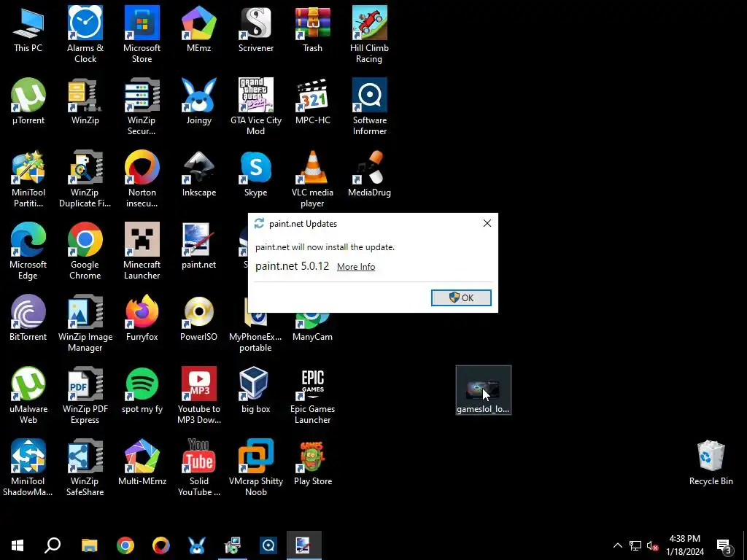
Task: Select the GTA Vice City Mod icon
Action: [x=256, y=106]
